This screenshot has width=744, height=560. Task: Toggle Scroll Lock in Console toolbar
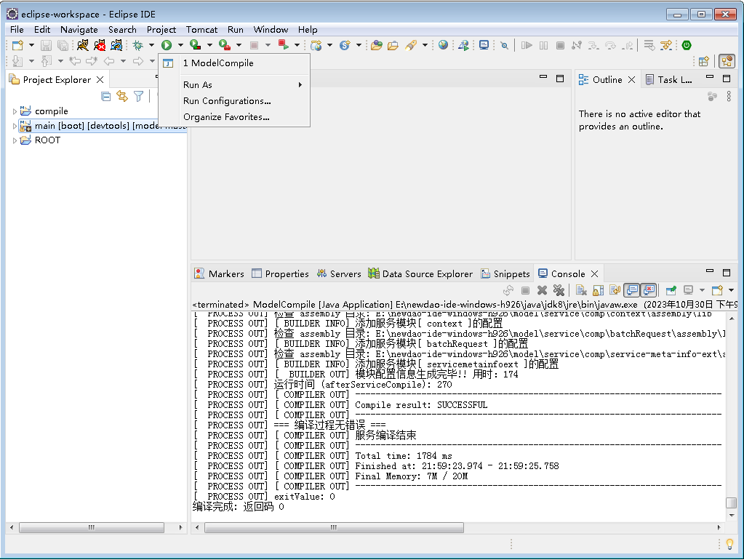[x=599, y=290]
